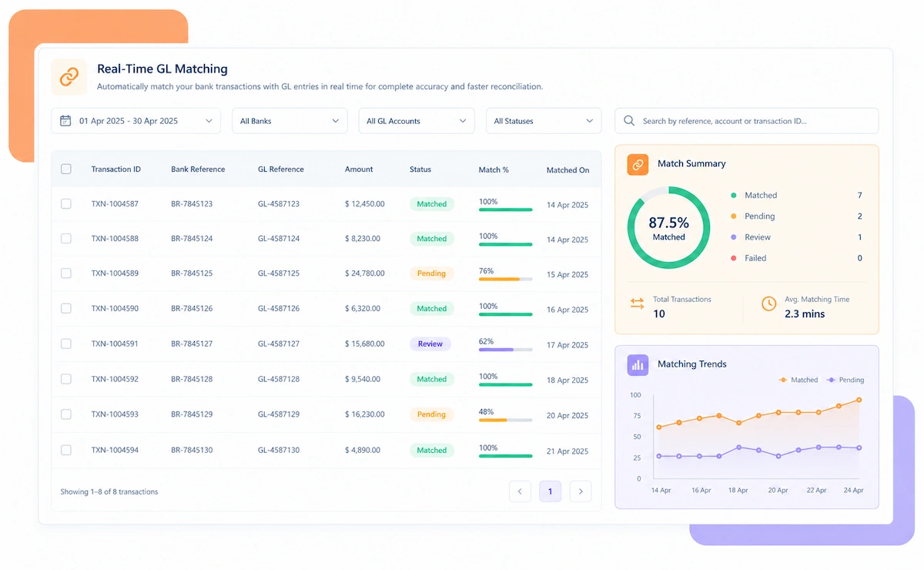Check the box for TXN-1004589

tap(66, 273)
